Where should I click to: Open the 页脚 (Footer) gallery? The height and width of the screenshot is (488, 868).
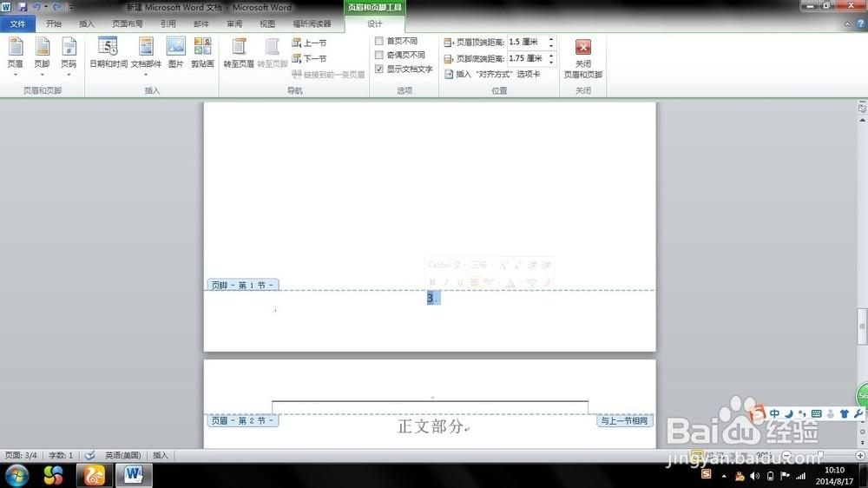click(x=42, y=52)
